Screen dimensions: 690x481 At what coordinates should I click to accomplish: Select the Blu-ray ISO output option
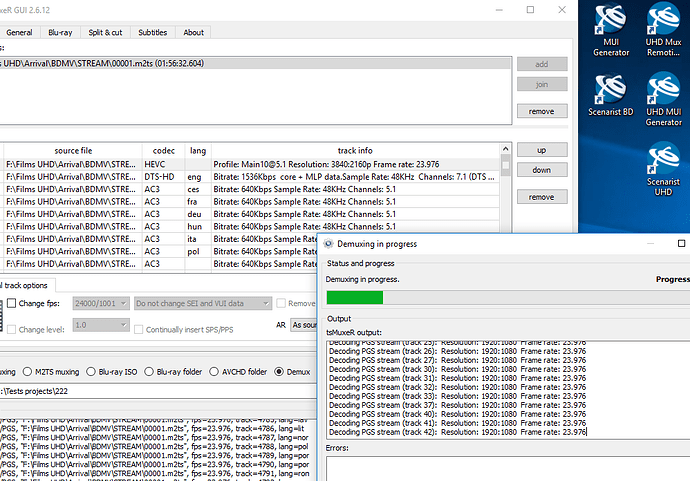click(x=91, y=372)
